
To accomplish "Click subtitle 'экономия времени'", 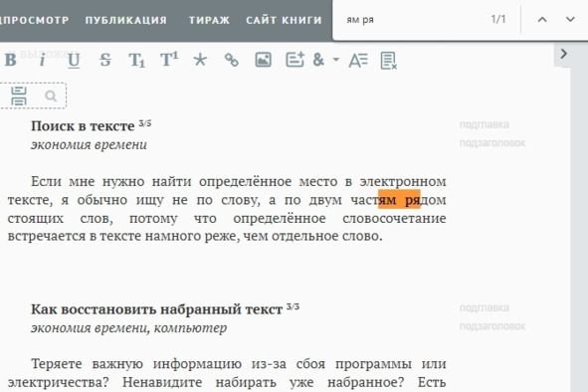I will [89, 145].
